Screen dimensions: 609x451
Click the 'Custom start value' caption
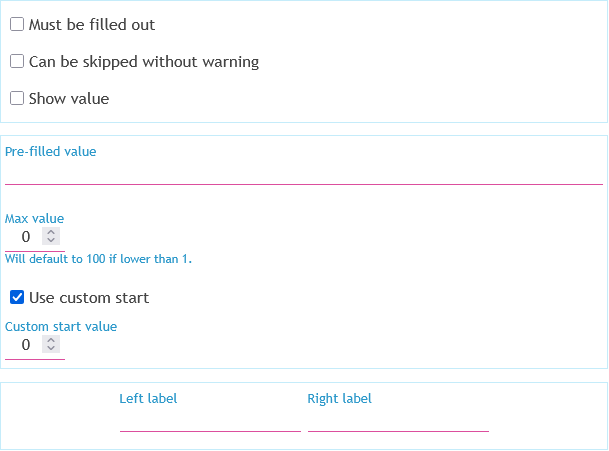coord(61,327)
